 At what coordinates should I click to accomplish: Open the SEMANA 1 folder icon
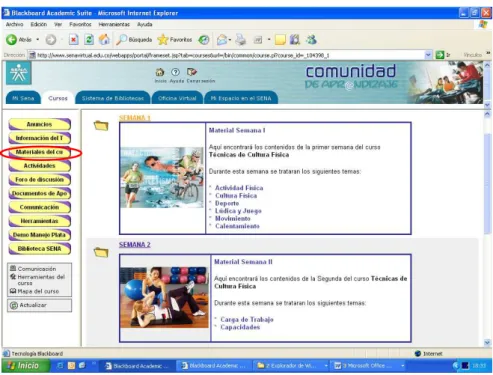(101, 126)
